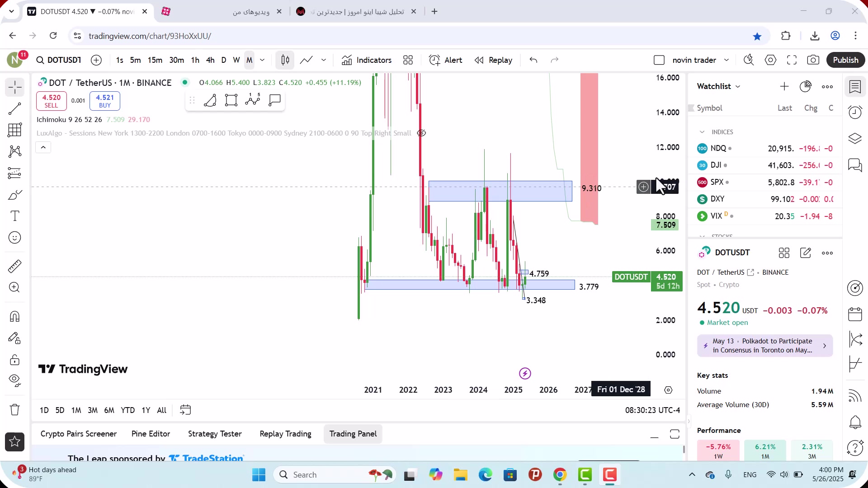Select the trend line drawing tool
Screen dimensions: 868x488
[x=14, y=108]
